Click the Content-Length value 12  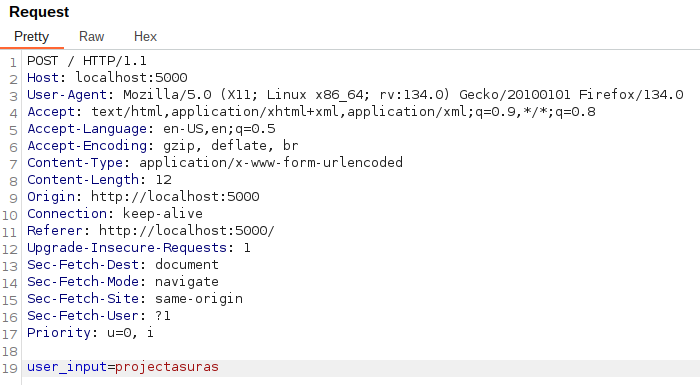163,180
